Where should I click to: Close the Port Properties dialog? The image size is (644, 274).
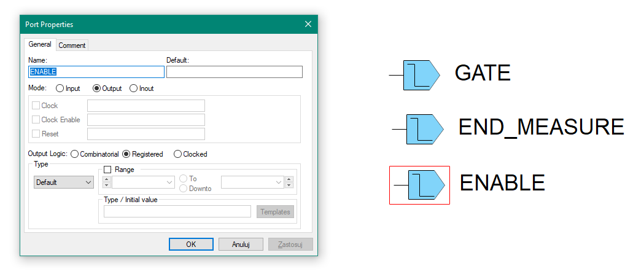(308, 25)
